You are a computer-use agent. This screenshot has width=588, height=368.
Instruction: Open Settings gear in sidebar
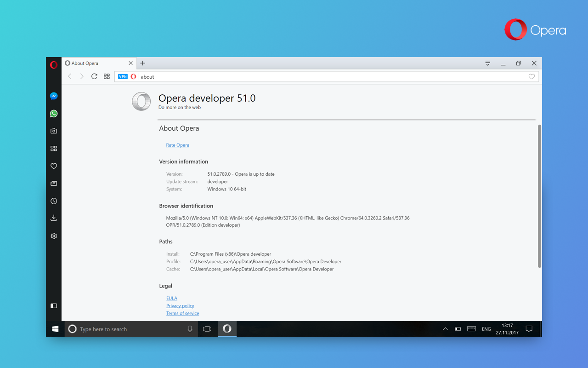point(54,236)
